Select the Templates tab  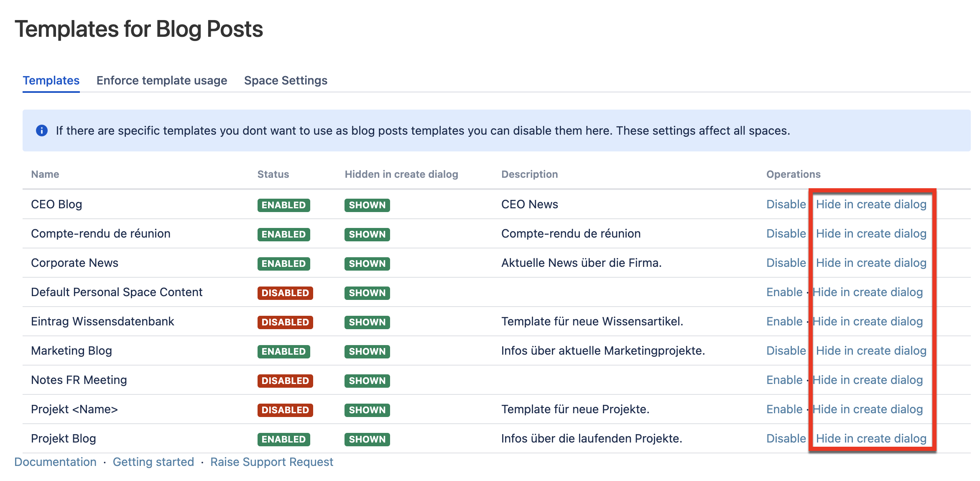[51, 80]
